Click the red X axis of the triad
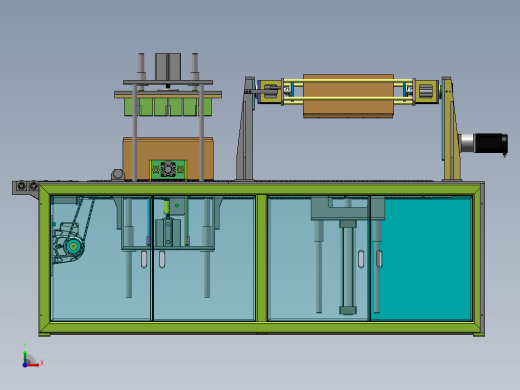 (x=32, y=365)
